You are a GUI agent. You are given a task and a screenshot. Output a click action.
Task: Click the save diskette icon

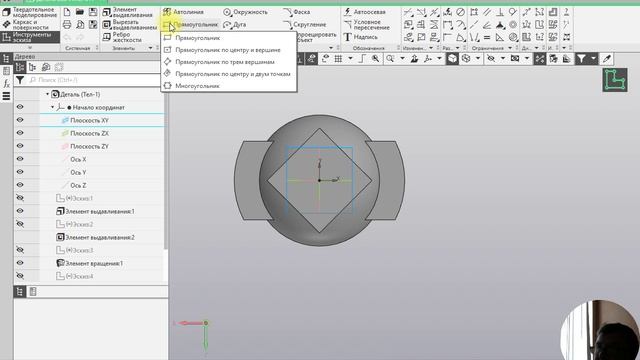[93, 12]
